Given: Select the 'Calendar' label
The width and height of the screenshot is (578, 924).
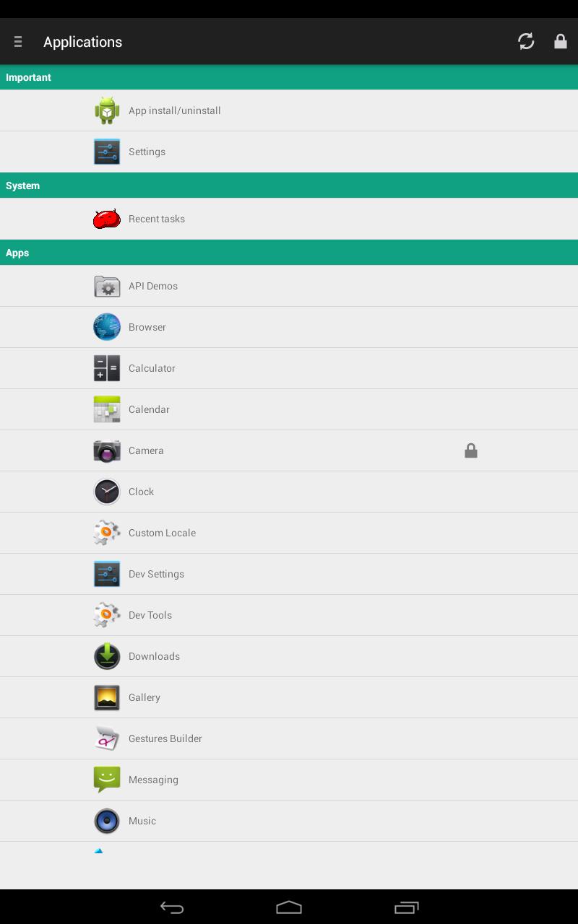Looking at the screenshot, I should (x=149, y=409).
